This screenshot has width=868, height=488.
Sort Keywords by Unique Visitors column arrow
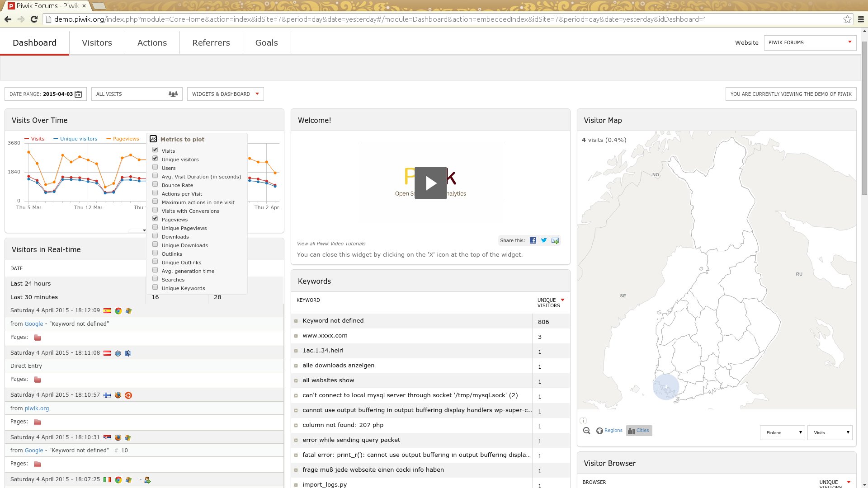coord(562,300)
